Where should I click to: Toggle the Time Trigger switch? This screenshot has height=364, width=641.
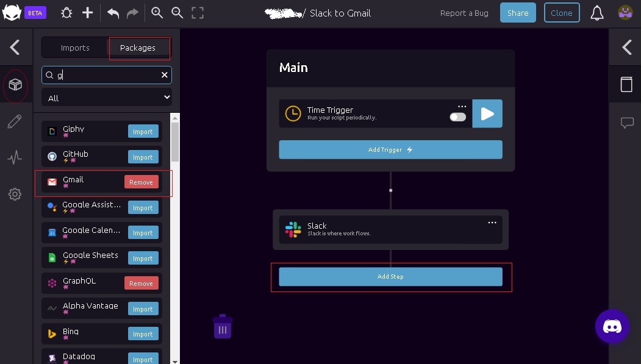click(458, 117)
